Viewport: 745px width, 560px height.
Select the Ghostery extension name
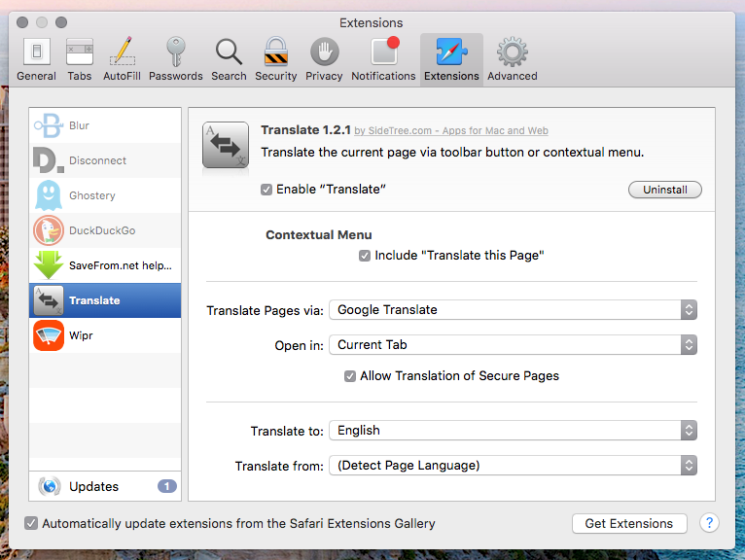tap(92, 195)
